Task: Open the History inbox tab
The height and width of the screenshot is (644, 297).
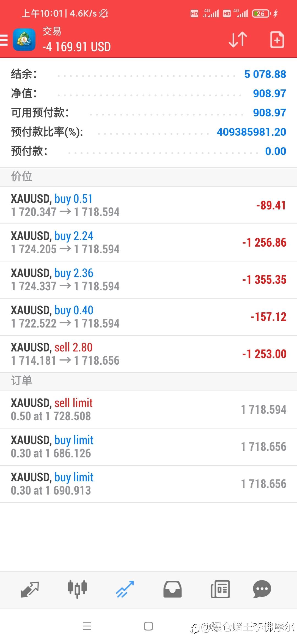Action: [x=172, y=589]
